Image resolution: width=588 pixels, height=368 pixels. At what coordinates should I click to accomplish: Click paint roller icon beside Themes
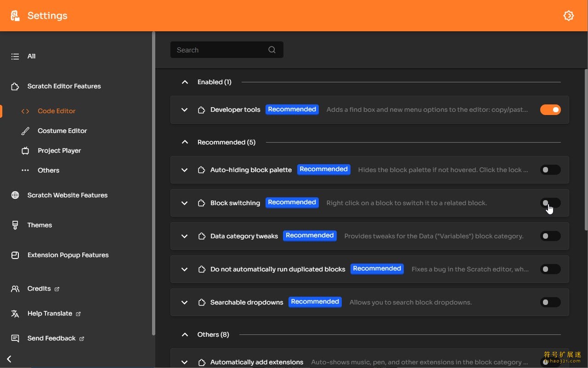point(15,225)
